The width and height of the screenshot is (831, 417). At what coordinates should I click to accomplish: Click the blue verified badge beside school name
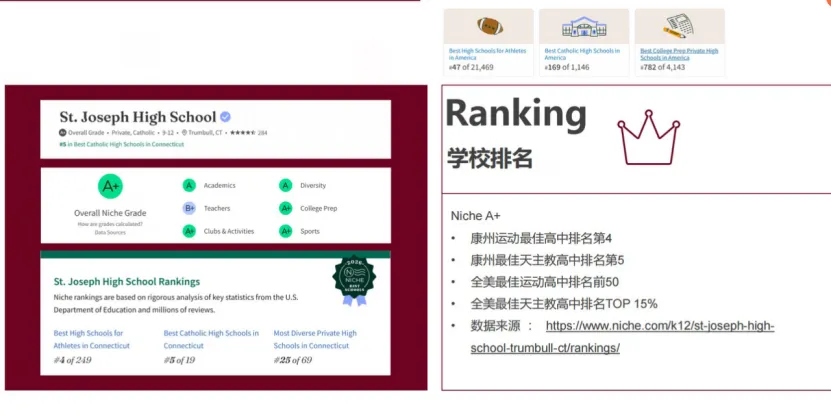tap(225, 117)
